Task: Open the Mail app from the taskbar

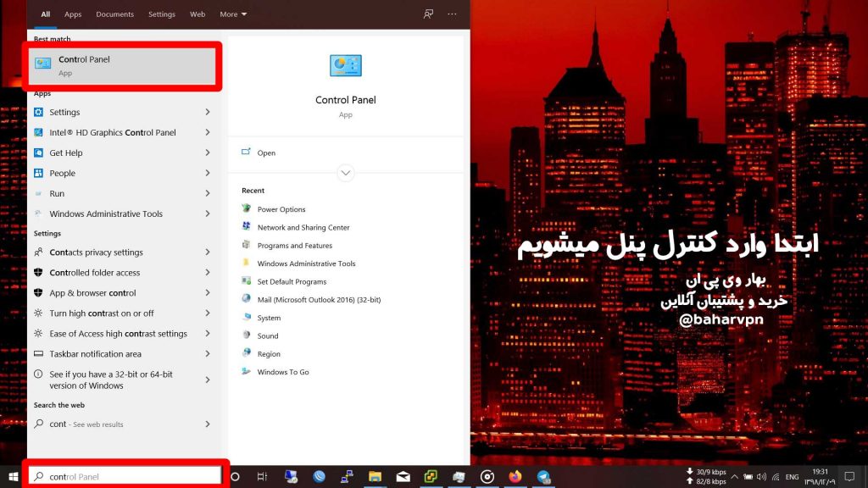Action: tap(403, 477)
